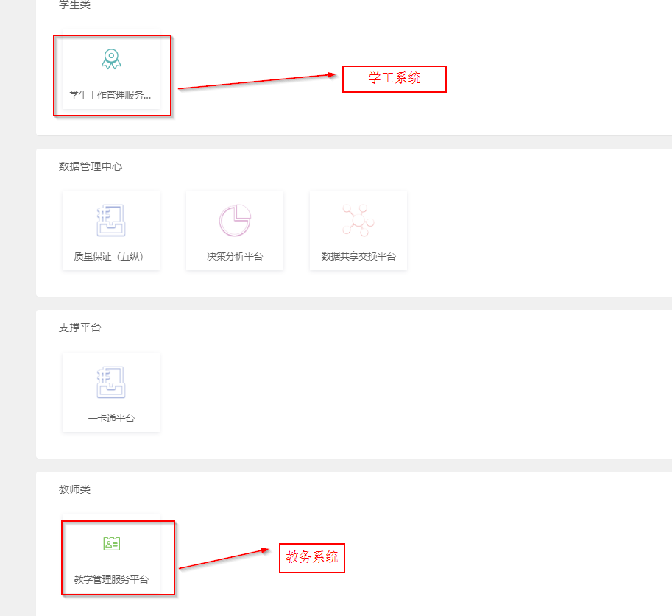This screenshot has width=672, height=616.
Task: Select the 数据管理中心 section heading
Action: pos(91,166)
